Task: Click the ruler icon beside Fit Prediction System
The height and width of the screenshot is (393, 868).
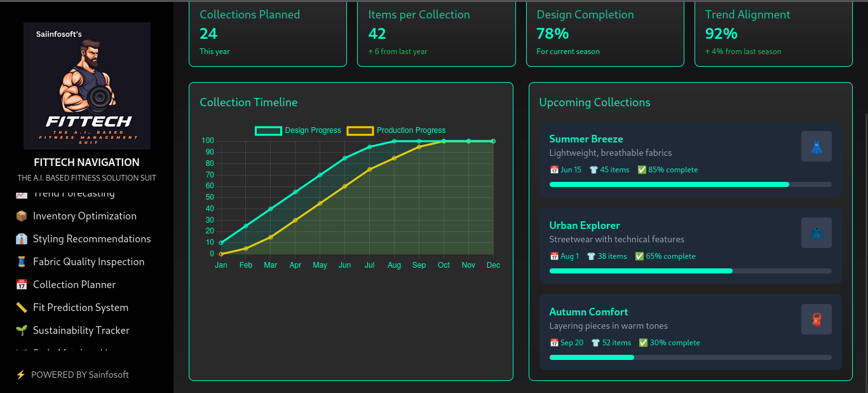Action: pos(22,308)
